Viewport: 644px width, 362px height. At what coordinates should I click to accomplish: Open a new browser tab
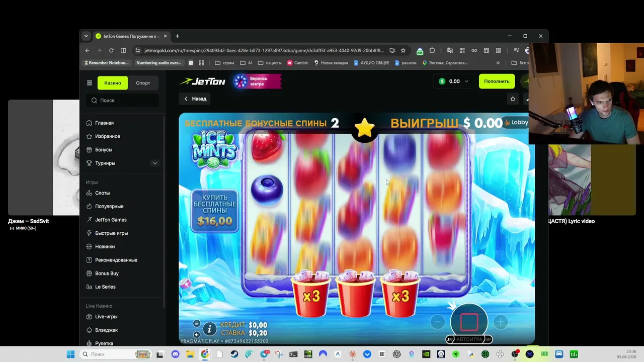[x=177, y=36]
